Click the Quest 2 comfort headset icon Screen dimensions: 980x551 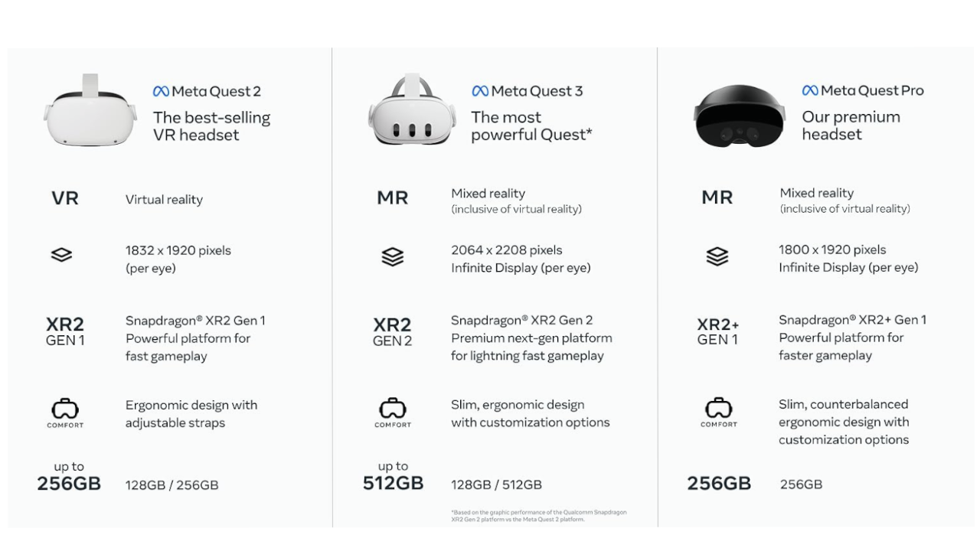(x=65, y=412)
